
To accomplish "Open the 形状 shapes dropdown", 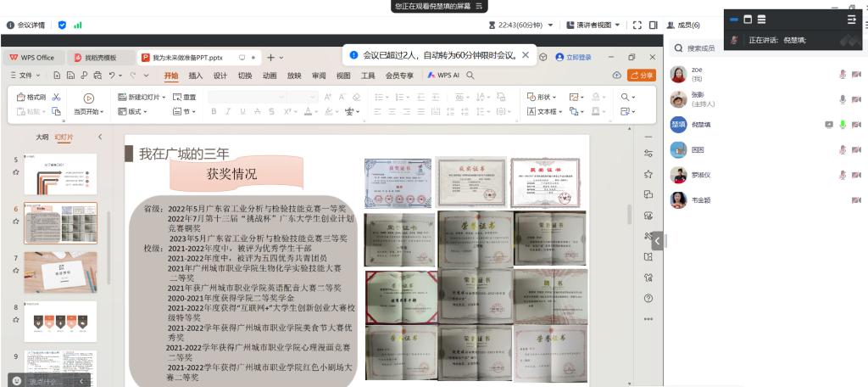I will pos(542,97).
